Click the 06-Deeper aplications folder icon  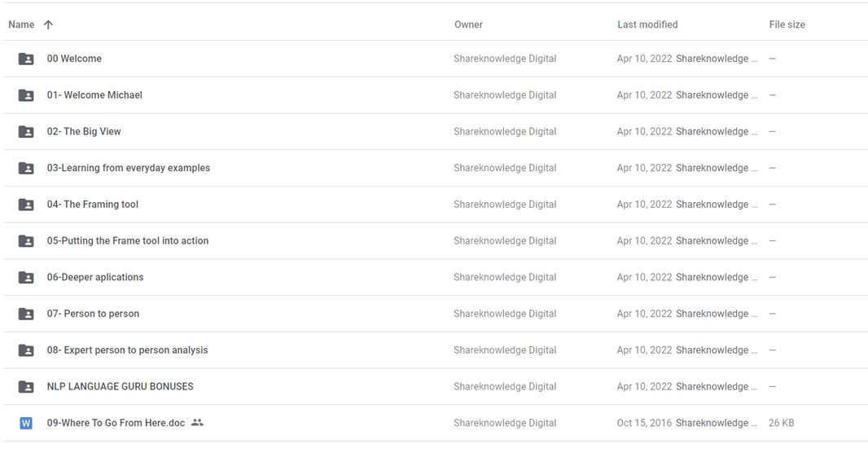26,278
